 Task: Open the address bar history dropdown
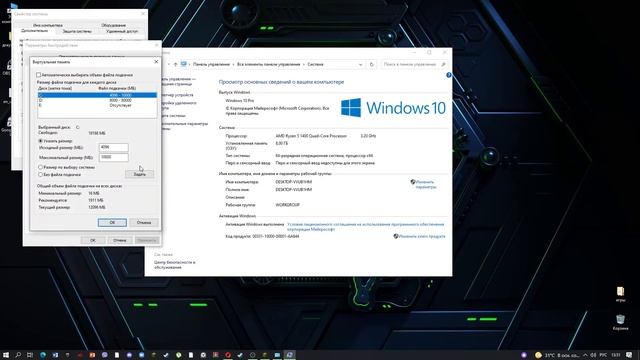pos(360,64)
